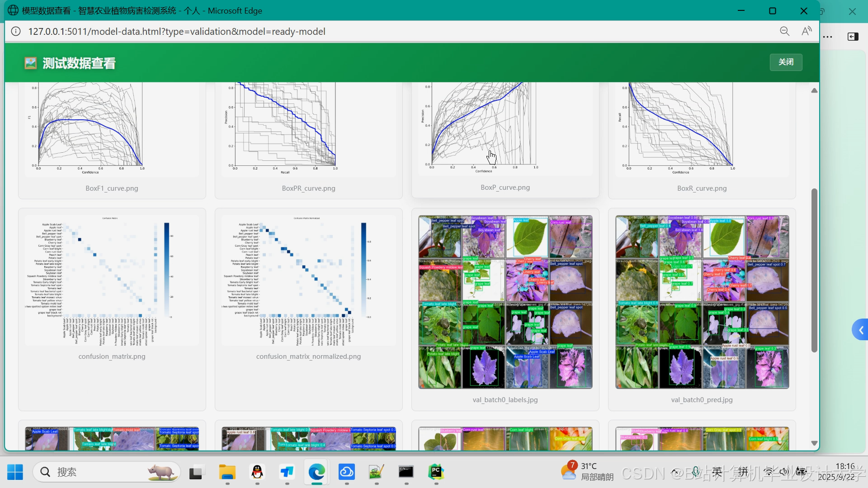This screenshot has width=868, height=488.
Task: Open QQ penguin icon in taskbar
Action: coord(257,472)
